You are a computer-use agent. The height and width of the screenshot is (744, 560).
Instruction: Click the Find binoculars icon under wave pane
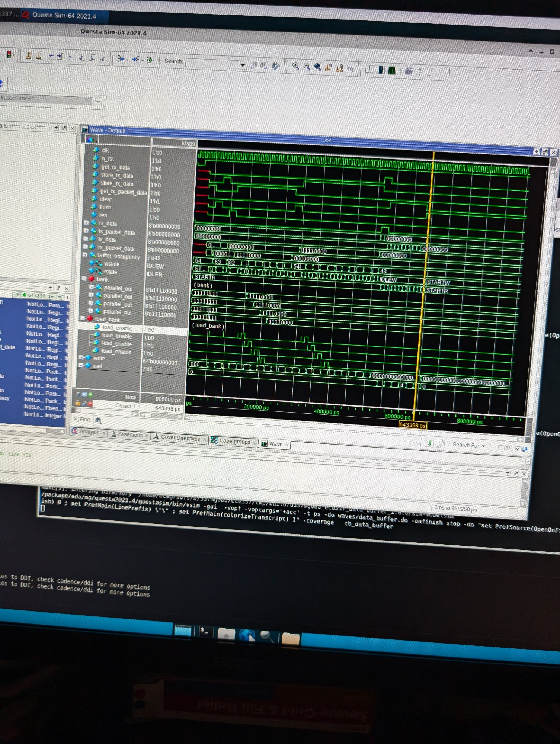coord(98,420)
